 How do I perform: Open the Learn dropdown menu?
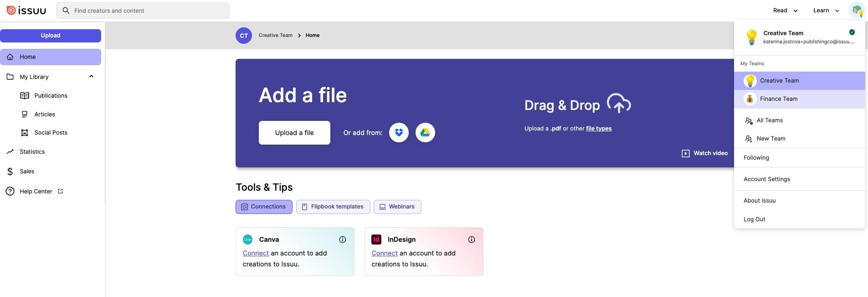pyautogui.click(x=826, y=10)
